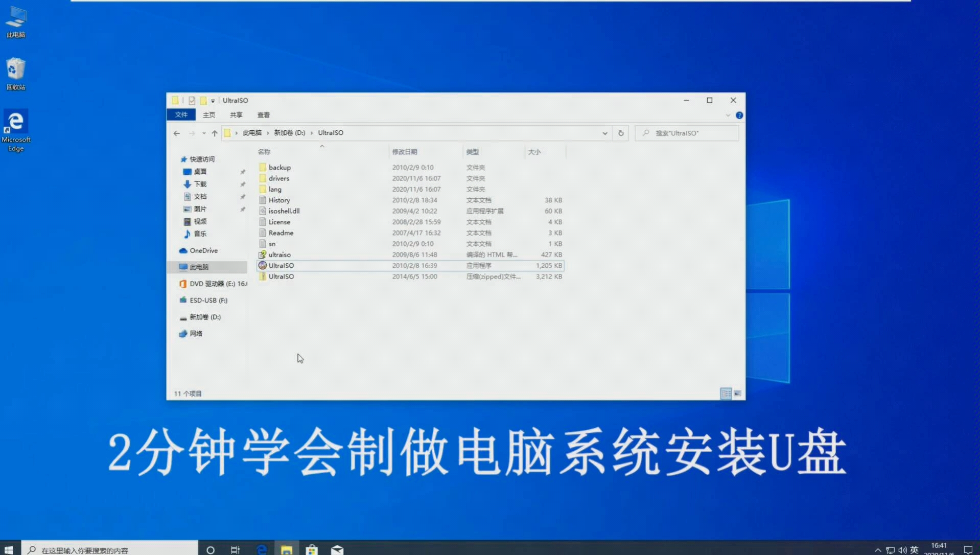Go forward using the forward arrow
The height and width of the screenshot is (555, 980).
point(192,133)
